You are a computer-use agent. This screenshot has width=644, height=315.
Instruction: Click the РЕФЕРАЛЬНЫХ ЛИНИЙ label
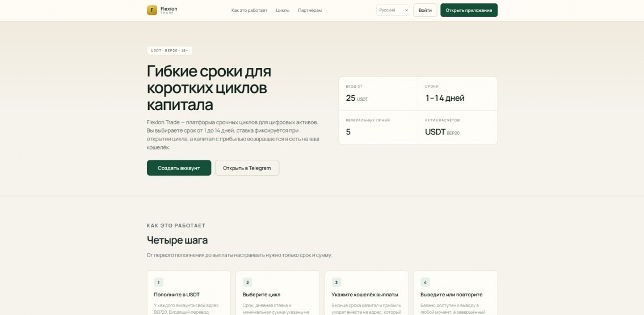368,120
